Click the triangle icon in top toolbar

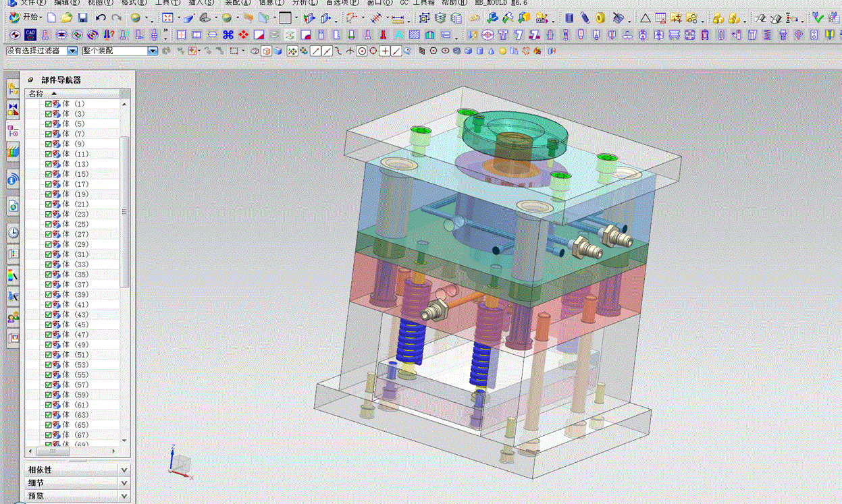(x=646, y=18)
